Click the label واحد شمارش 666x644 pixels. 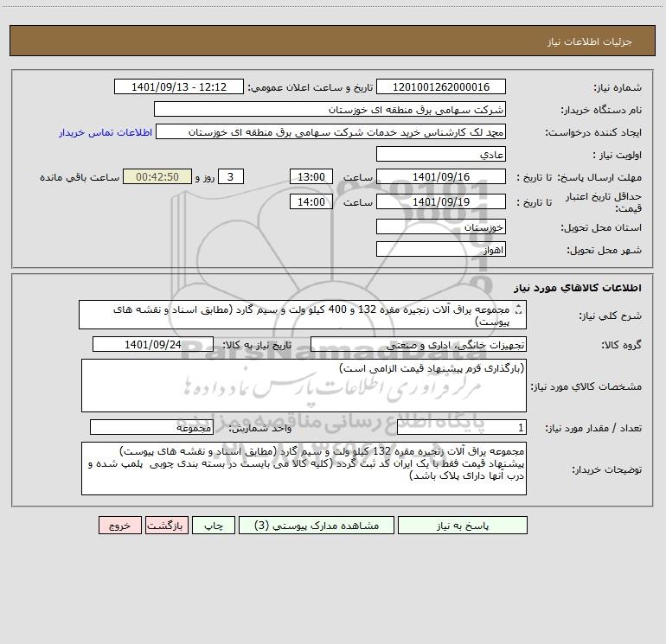[260, 429]
